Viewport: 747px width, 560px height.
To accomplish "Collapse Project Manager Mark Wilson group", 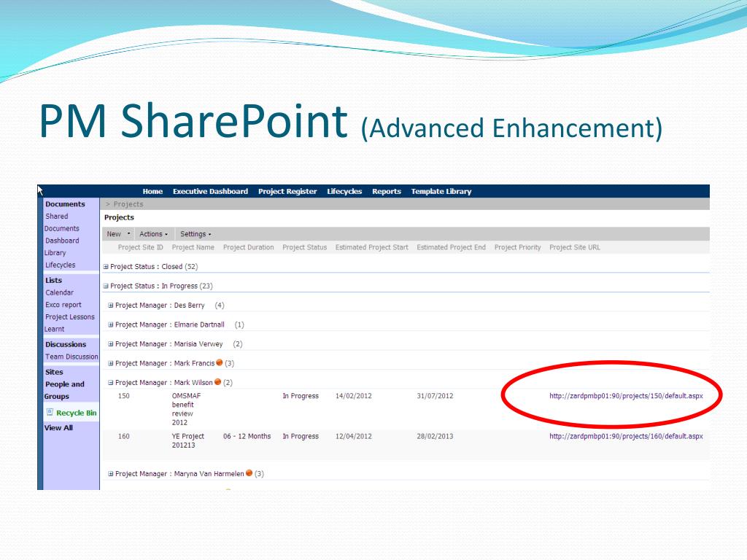I will point(111,382).
